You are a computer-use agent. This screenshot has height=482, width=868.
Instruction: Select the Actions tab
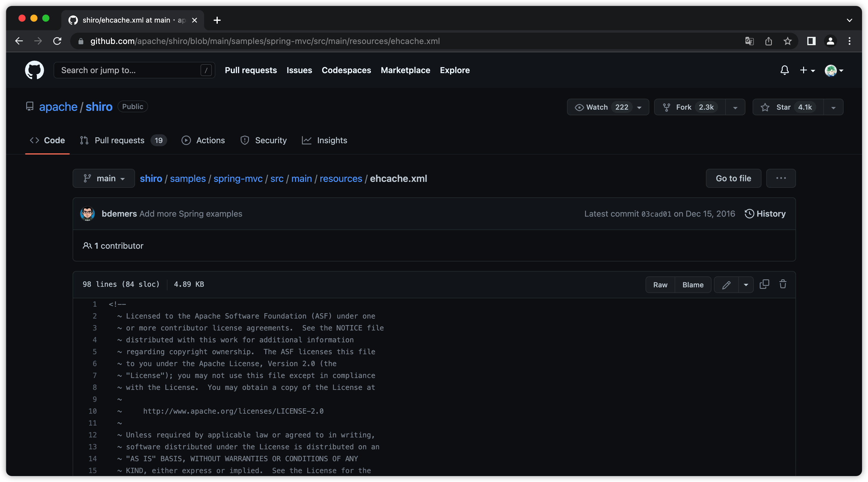tap(203, 140)
